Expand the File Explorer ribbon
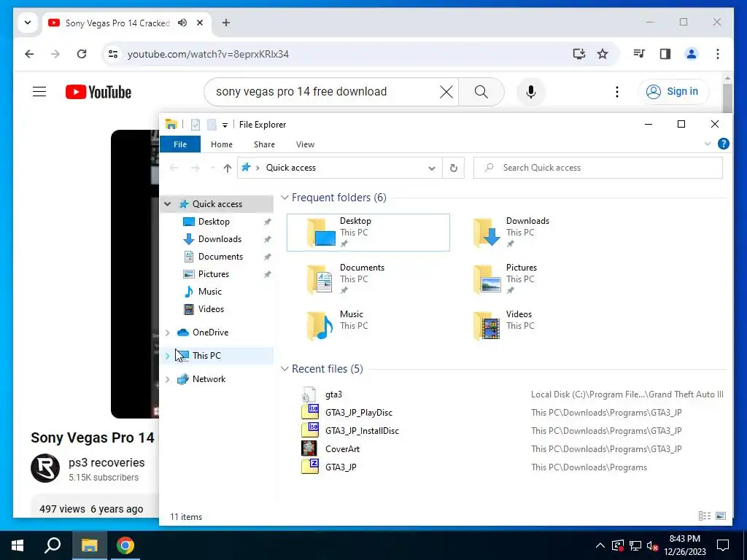747x560 pixels. coord(708,144)
